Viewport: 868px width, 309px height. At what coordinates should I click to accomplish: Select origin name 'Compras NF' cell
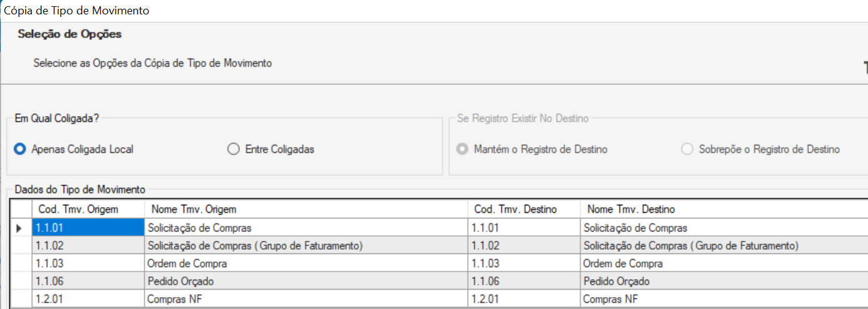(x=306, y=299)
